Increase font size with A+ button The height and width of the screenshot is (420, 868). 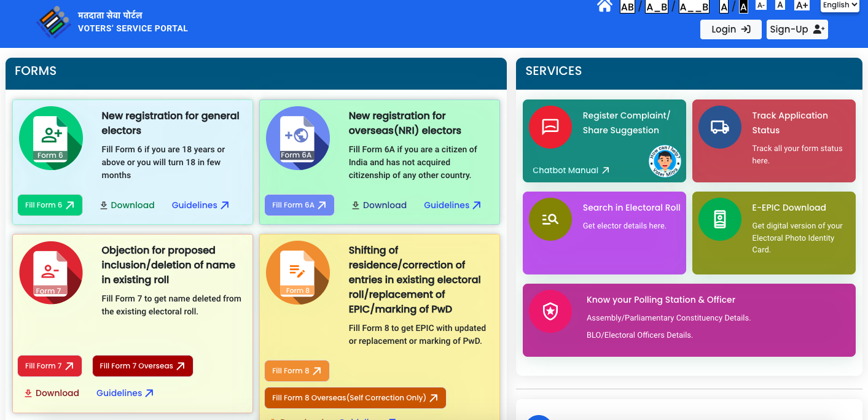pyautogui.click(x=802, y=6)
